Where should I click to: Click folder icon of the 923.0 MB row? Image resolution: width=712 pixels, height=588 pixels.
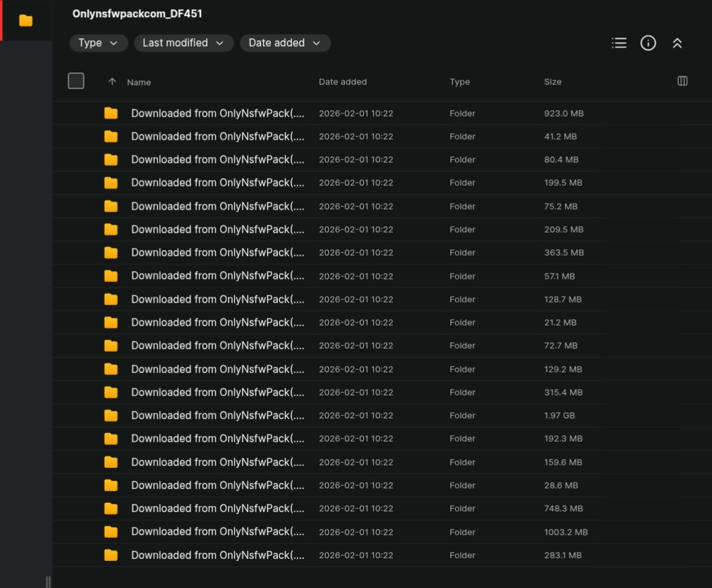111,113
